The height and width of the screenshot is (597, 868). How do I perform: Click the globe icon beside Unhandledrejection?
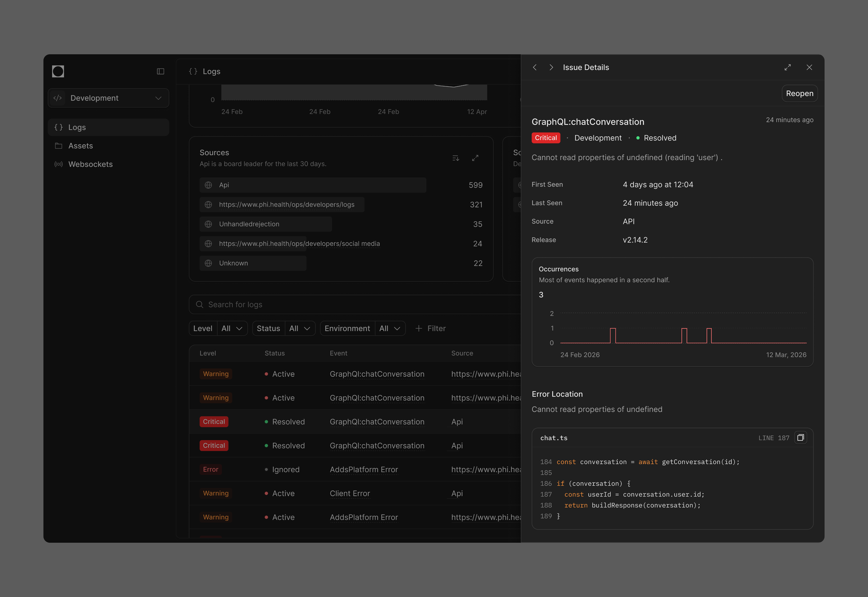tap(209, 224)
